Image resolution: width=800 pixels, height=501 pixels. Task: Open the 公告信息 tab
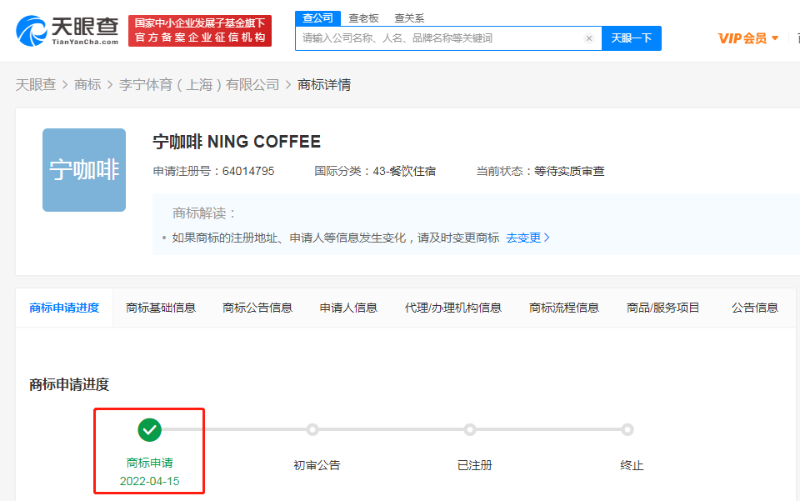pyautogui.click(x=755, y=308)
